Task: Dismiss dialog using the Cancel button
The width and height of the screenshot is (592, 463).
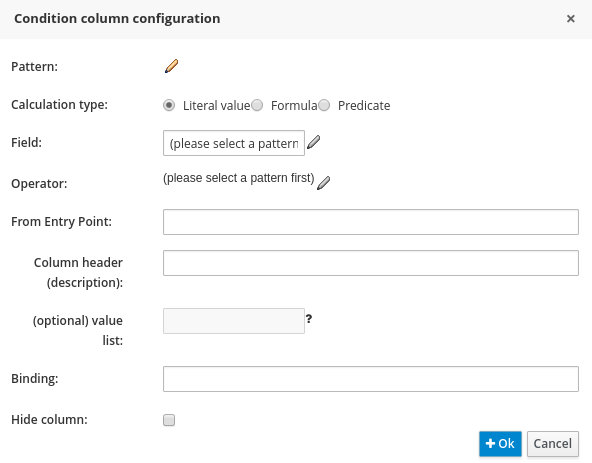Action: tap(553, 444)
